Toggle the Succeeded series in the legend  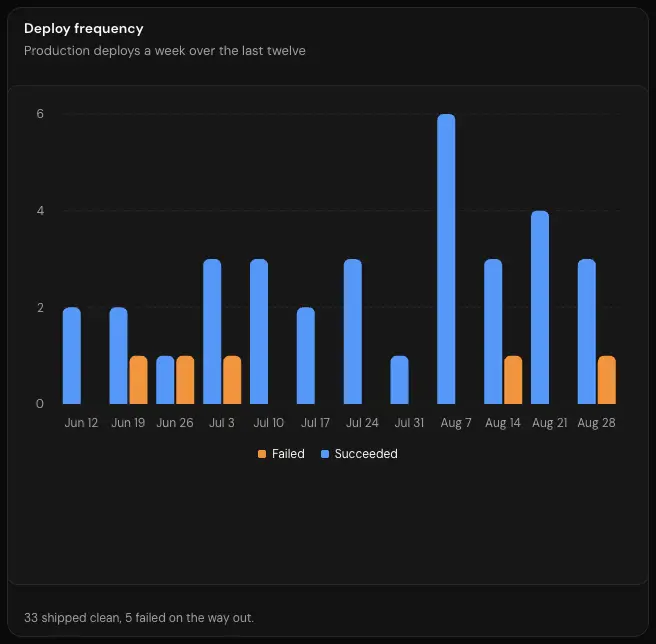(359, 454)
